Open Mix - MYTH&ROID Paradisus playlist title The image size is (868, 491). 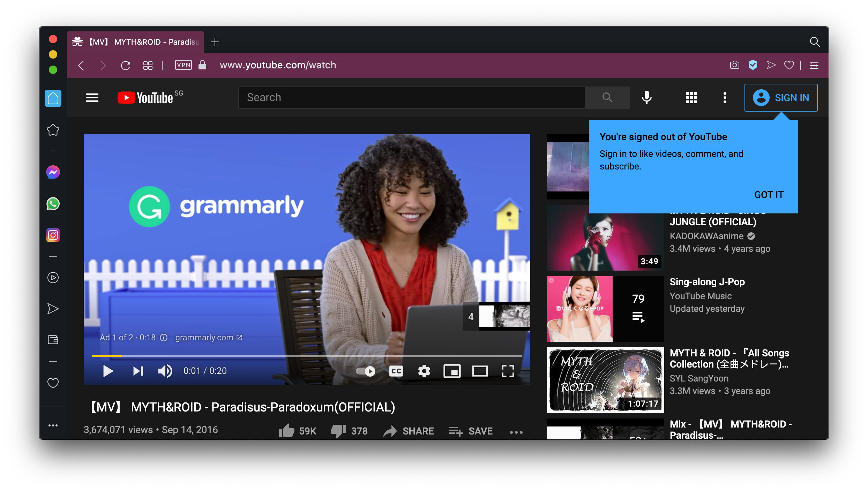click(731, 430)
